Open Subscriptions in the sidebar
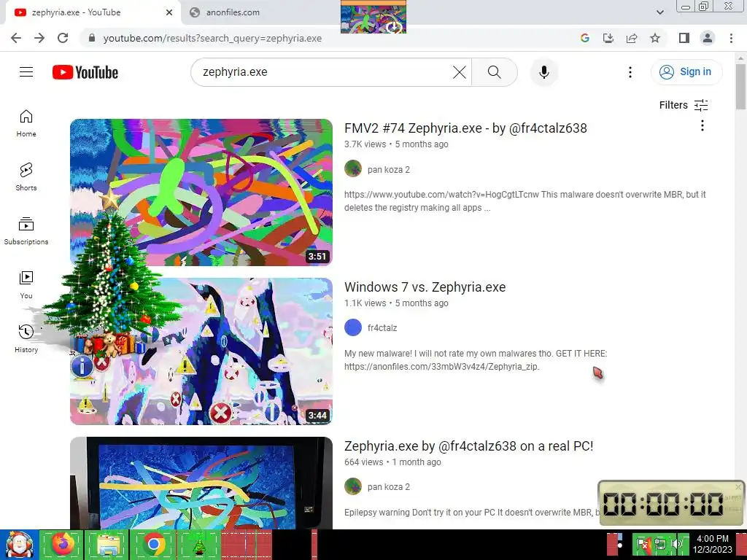This screenshot has width=747, height=560. point(26,231)
